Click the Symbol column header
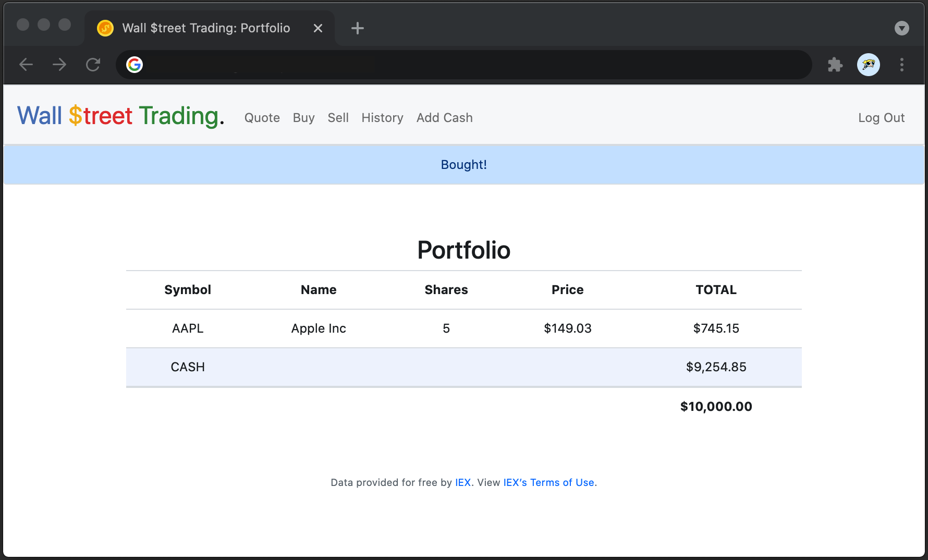Image resolution: width=928 pixels, height=560 pixels. pos(188,290)
